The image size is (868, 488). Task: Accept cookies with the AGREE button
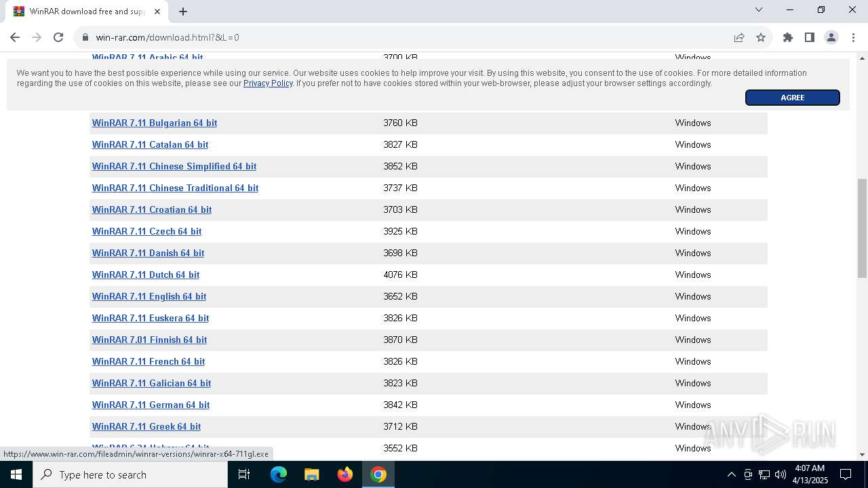792,98
